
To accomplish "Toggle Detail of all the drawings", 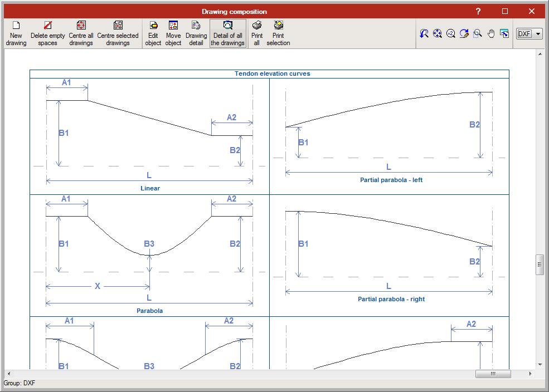I will click(227, 33).
